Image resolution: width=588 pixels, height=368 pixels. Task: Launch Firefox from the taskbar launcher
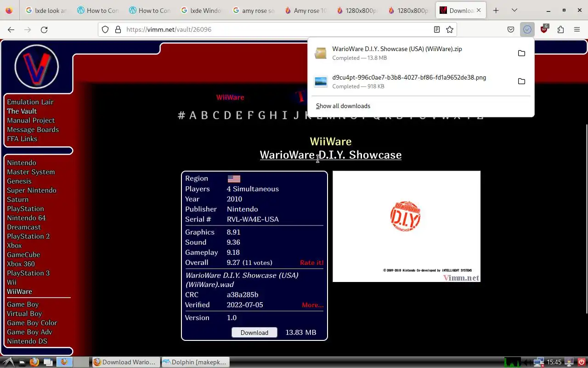coord(34,362)
